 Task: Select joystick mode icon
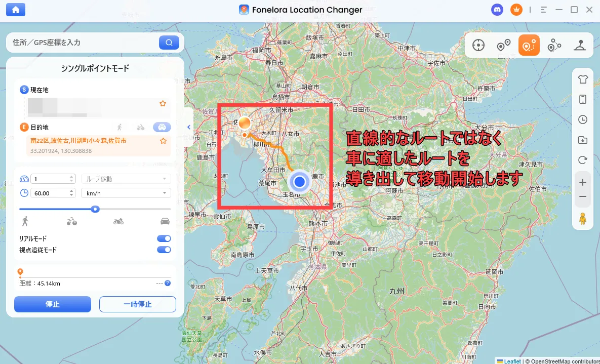click(x=580, y=45)
